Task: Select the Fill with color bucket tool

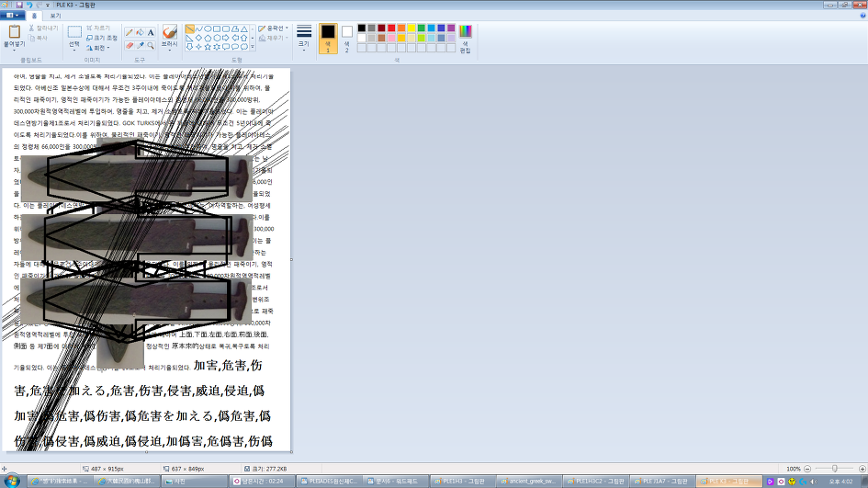Action: [141, 32]
